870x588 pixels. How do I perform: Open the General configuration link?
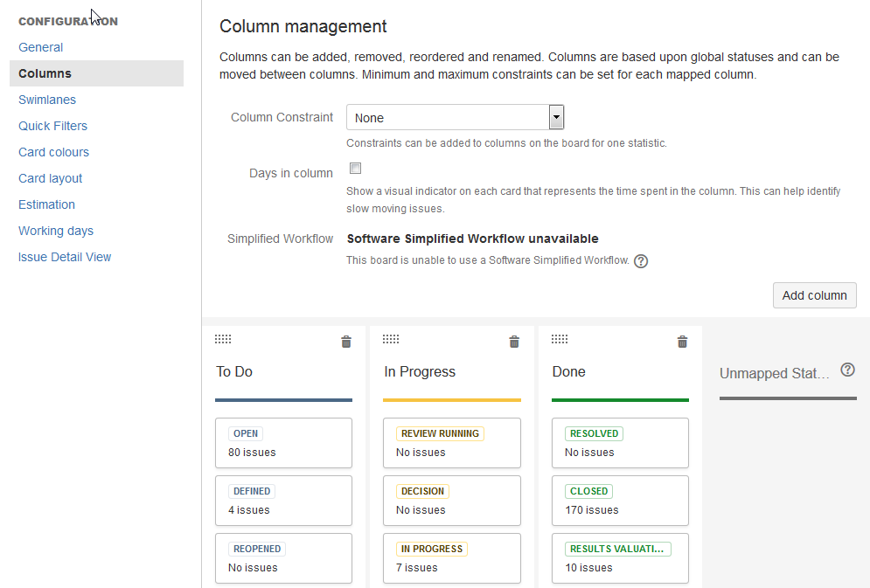40,47
